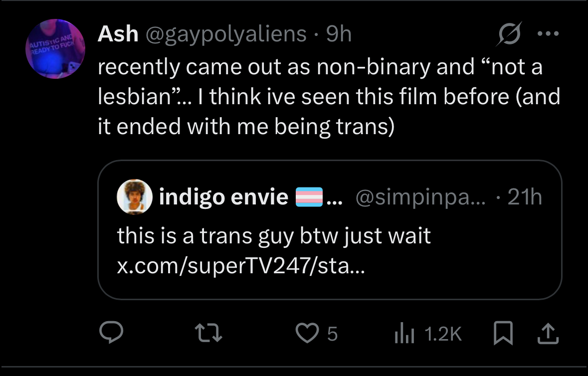Click the display name Ash
The height and width of the screenshot is (376, 588).
click(x=118, y=34)
